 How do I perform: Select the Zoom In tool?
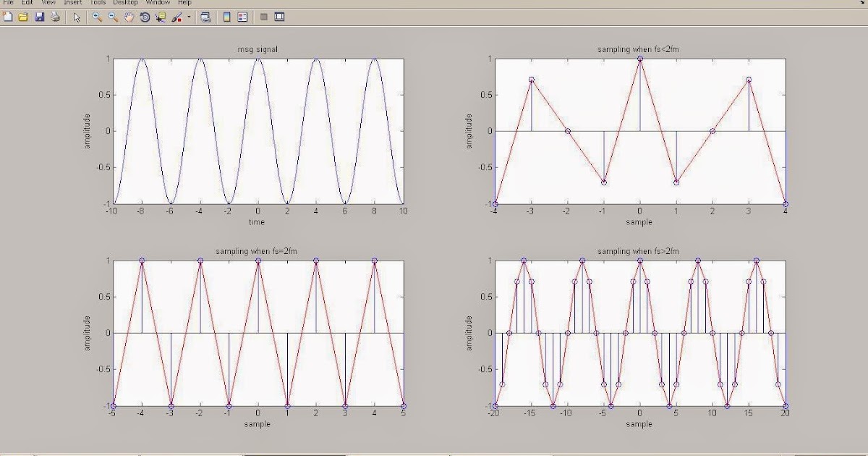[x=96, y=17]
